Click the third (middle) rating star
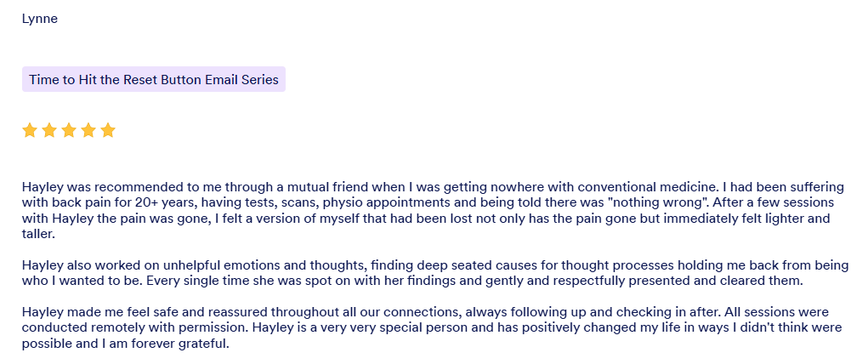 [x=69, y=130]
